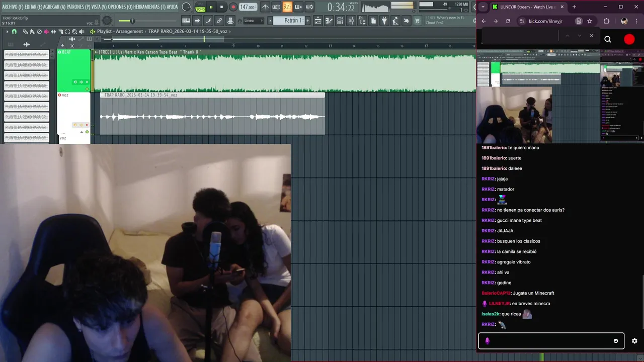Select the VOZ audio clip
Screen dimensions: 644x362
coord(212,114)
